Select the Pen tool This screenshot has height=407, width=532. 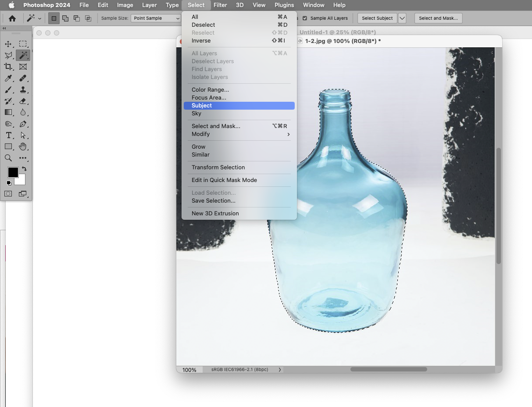coord(23,124)
